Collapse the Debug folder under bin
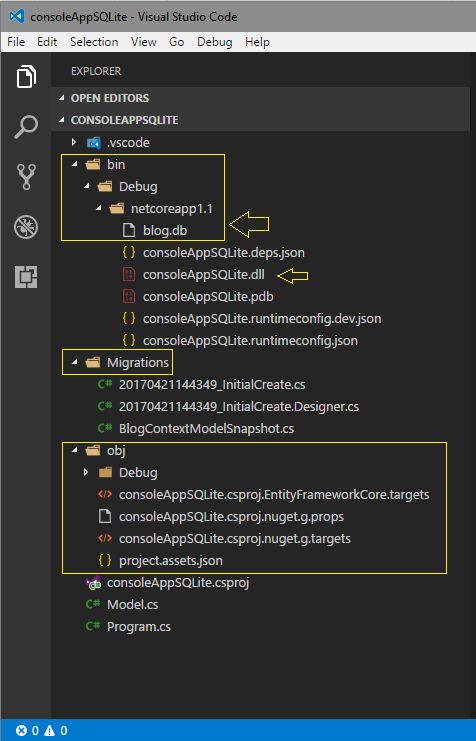The width and height of the screenshot is (476, 741). pos(87,187)
